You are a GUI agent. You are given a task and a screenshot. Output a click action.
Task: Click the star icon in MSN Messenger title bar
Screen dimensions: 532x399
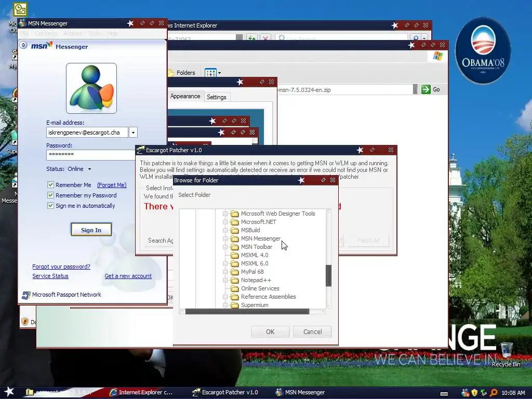click(x=130, y=23)
